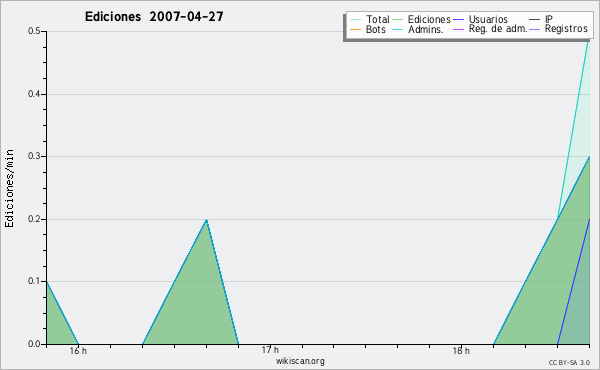Click the 0.3 y-axis value

tap(34, 156)
